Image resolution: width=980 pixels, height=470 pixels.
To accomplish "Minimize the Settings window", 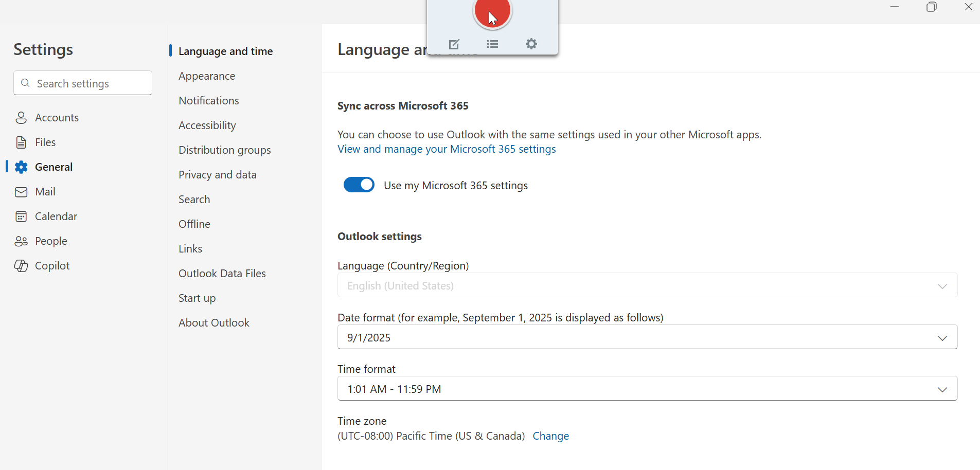I will pyautogui.click(x=895, y=7).
